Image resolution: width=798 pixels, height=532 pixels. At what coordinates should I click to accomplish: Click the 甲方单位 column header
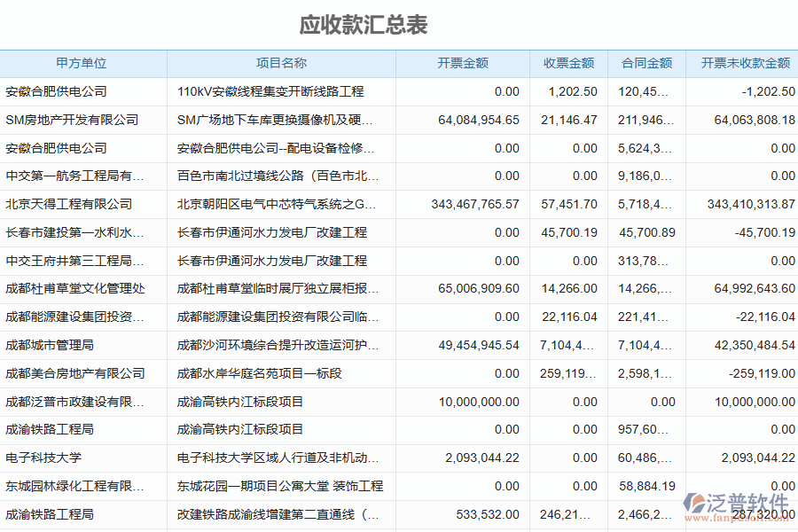[82, 63]
